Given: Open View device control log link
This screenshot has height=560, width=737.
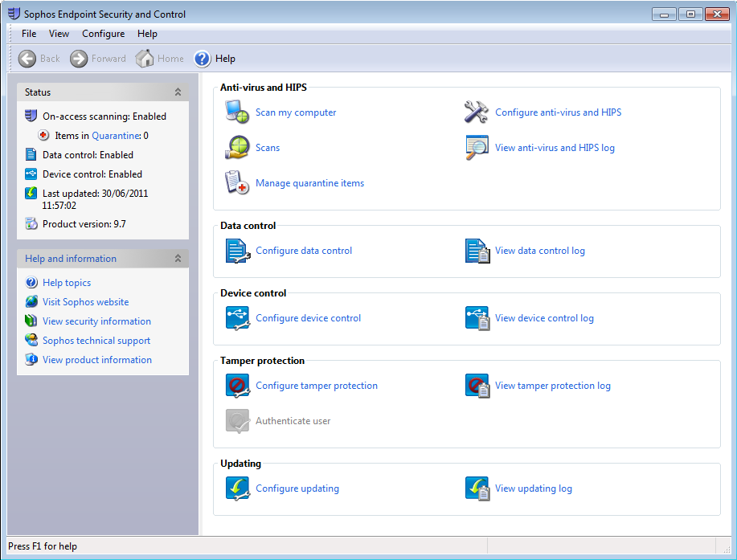Looking at the screenshot, I should (544, 318).
